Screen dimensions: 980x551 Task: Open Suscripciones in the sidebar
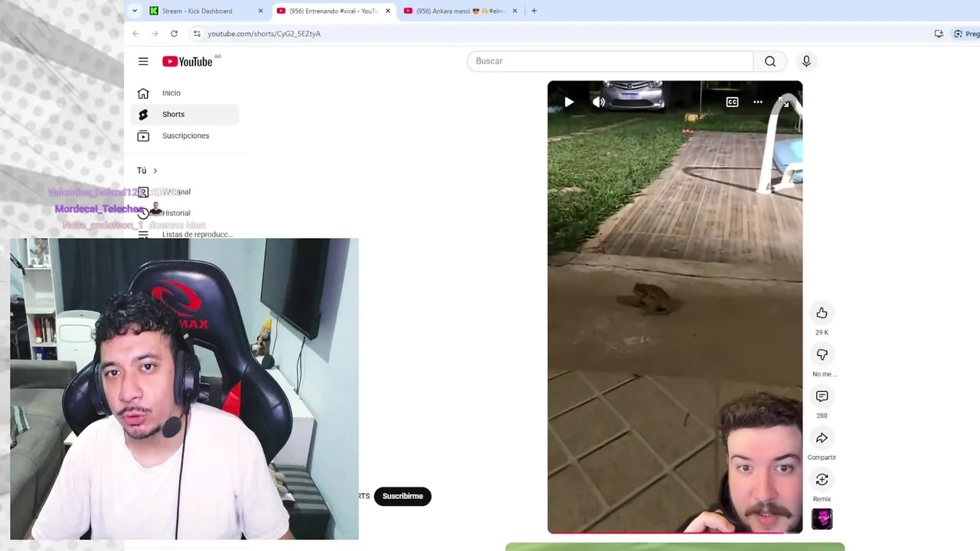point(185,135)
